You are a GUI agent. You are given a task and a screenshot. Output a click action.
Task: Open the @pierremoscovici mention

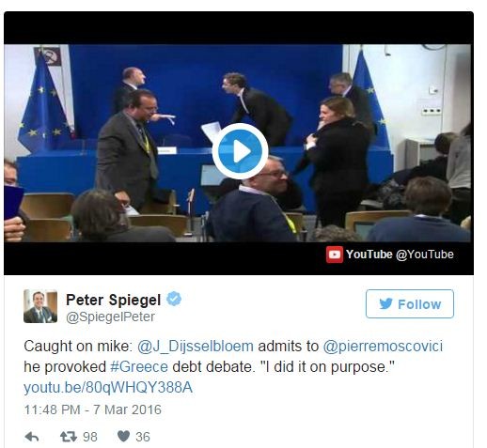(383, 347)
